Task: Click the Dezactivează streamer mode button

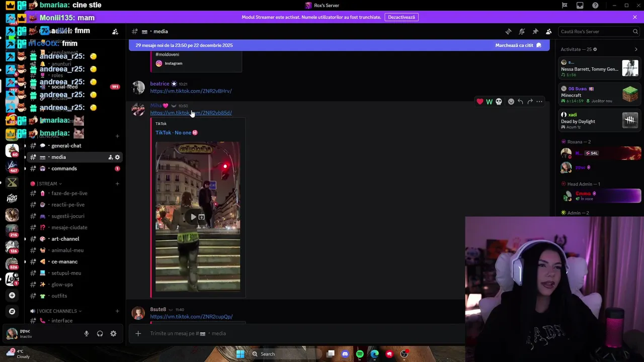Action: (x=401, y=17)
